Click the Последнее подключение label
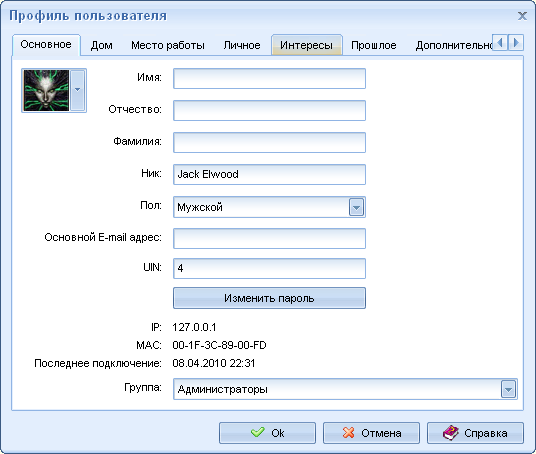536x454 pixels. [x=98, y=363]
